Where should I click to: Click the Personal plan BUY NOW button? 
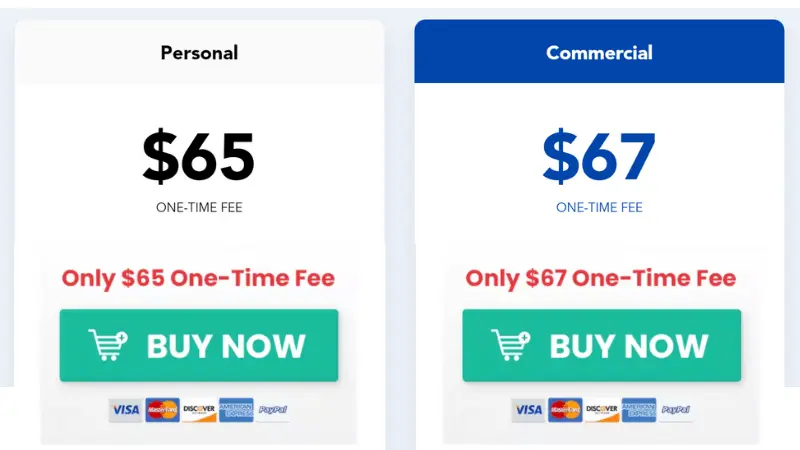(x=199, y=345)
